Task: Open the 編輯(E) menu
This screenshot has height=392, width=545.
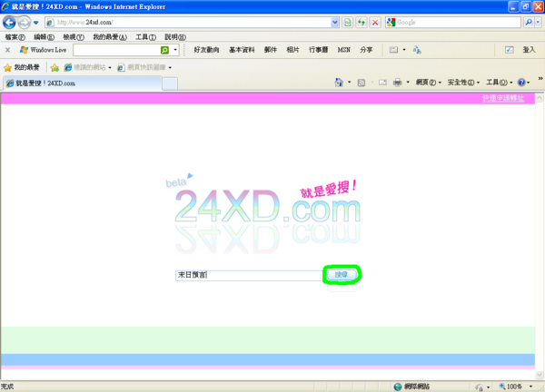Action: 44,37
